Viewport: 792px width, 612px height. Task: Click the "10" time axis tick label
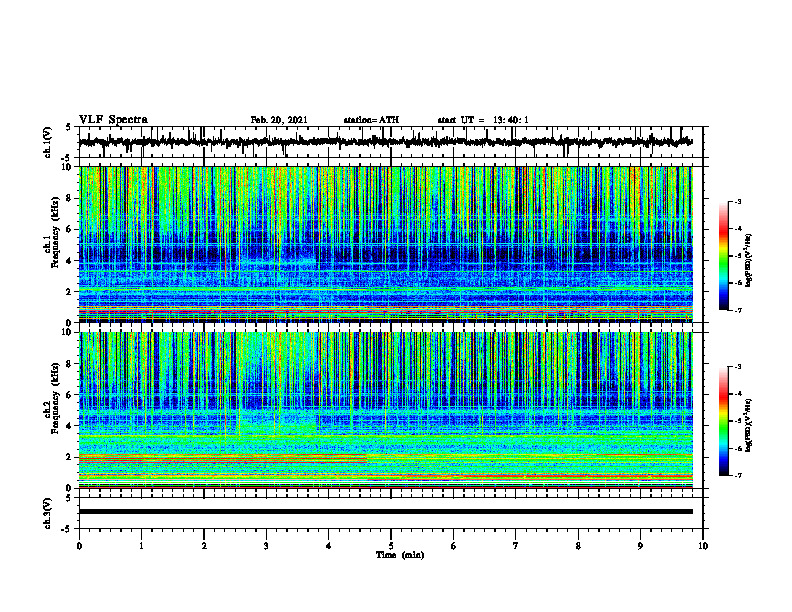[x=703, y=546]
